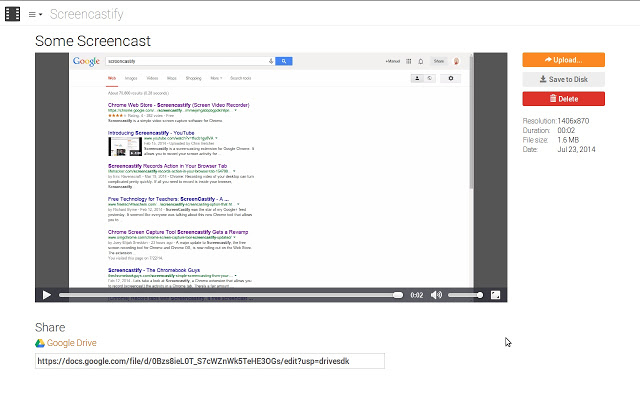Click the Screencastify title text
The image size is (640, 400).
pyautogui.click(x=87, y=14)
